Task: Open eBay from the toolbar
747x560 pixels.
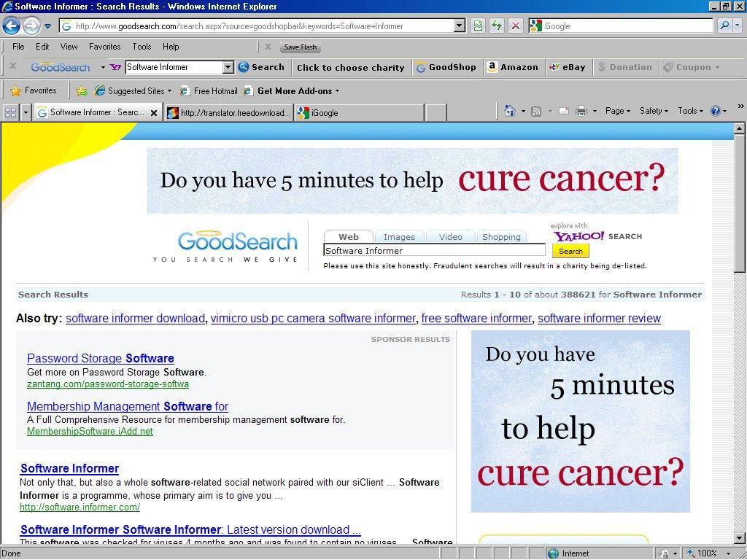Action: pyautogui.click(x=567, y=67)
